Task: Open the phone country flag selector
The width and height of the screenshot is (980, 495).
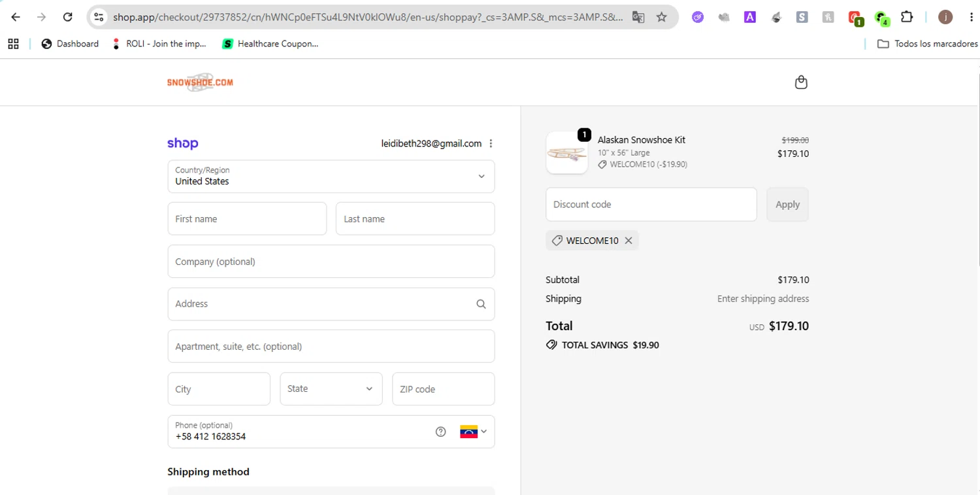Action: [x=474, y=432]
